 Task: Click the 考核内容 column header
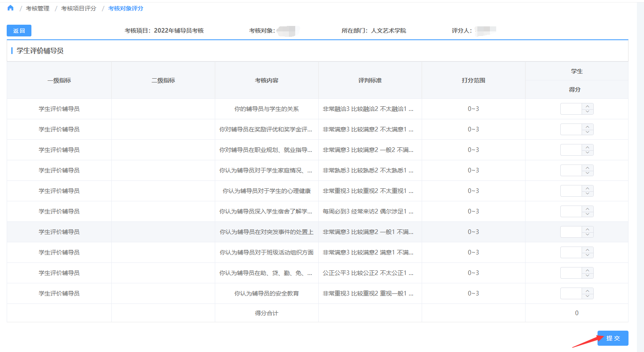point(267,80)
